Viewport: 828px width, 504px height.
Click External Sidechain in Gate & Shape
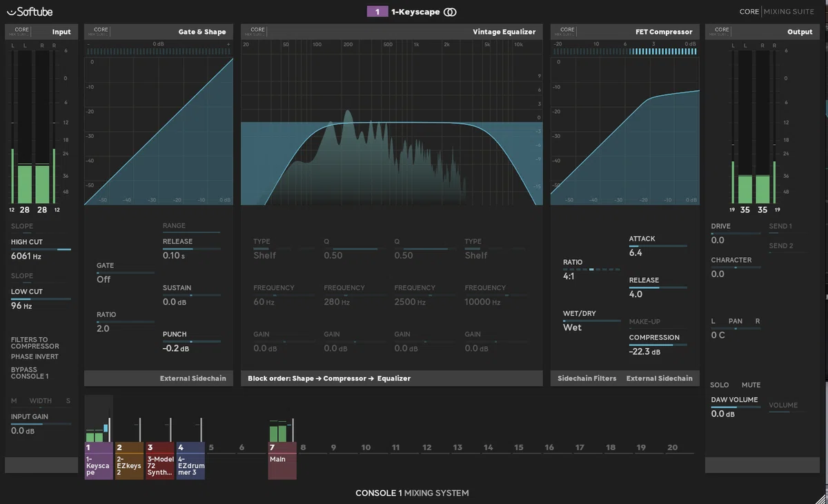(193, 379)
